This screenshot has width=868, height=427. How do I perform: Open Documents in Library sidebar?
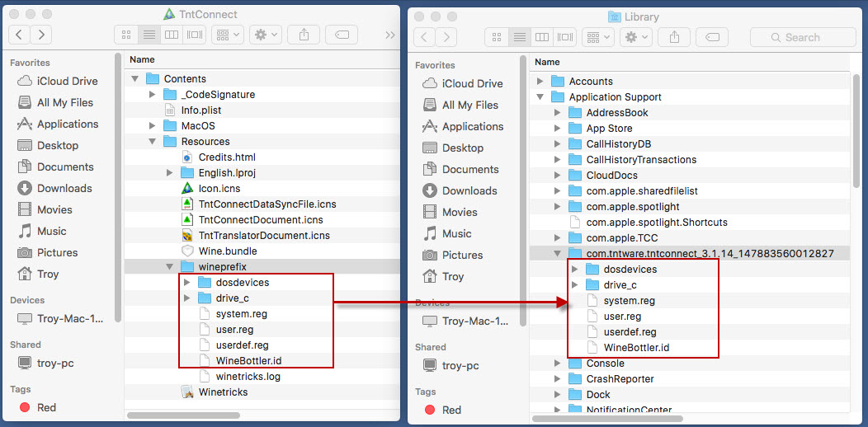(460, 169)
